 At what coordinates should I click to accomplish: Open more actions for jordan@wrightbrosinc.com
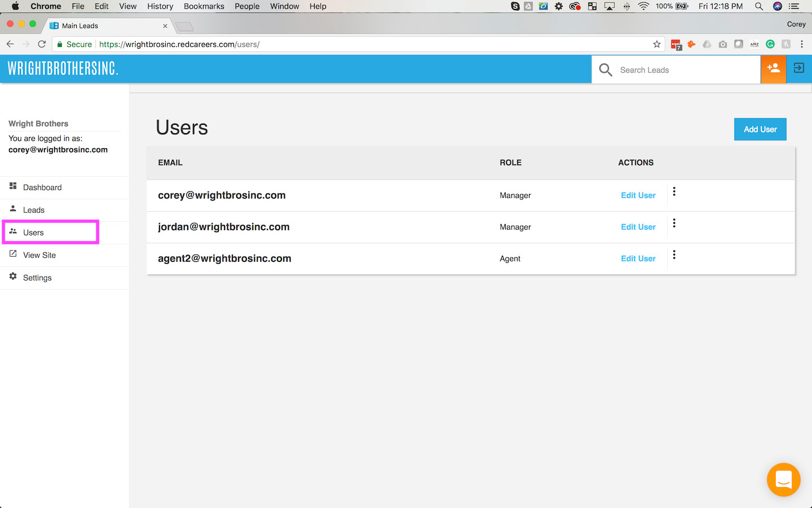click(674, 223)
